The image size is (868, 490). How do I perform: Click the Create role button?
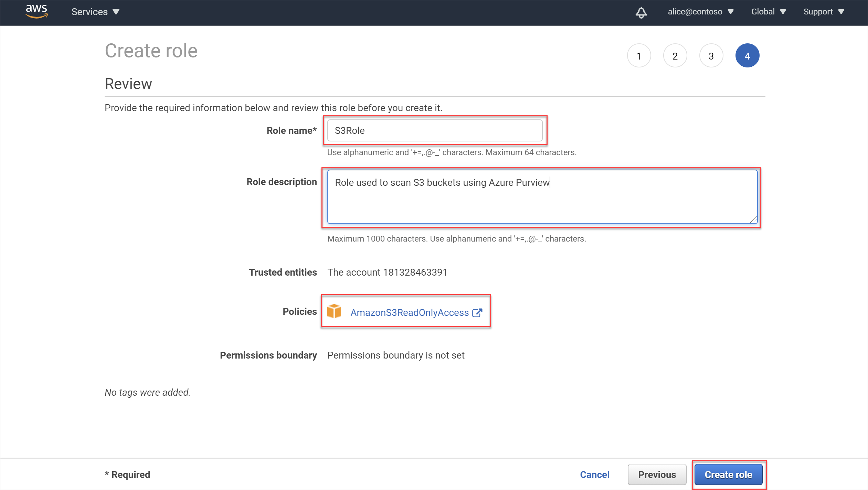[730, 475]
